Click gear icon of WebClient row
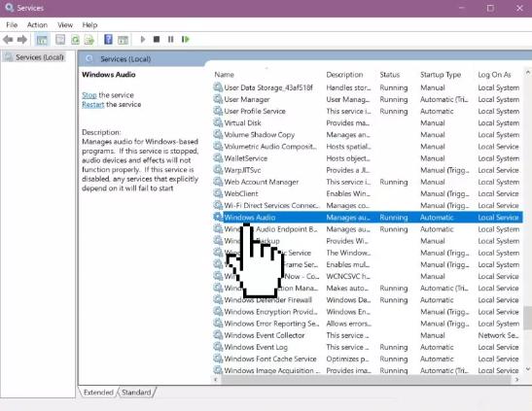 tap(218, 193)
